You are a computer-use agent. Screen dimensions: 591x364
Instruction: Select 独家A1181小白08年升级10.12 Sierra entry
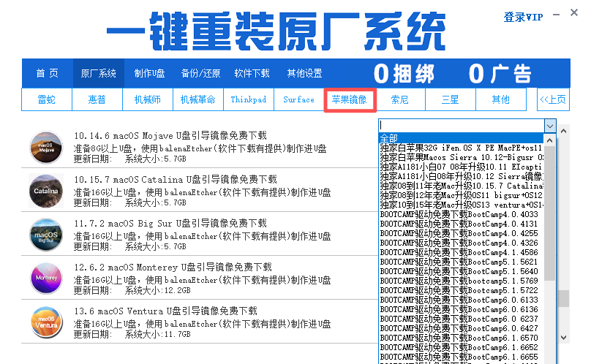pos(461,176)
